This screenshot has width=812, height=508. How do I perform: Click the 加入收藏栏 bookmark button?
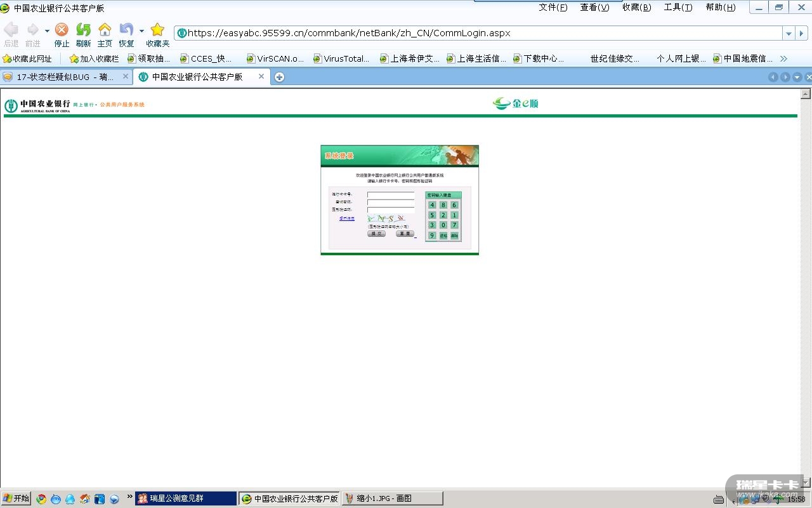[94, 58]
